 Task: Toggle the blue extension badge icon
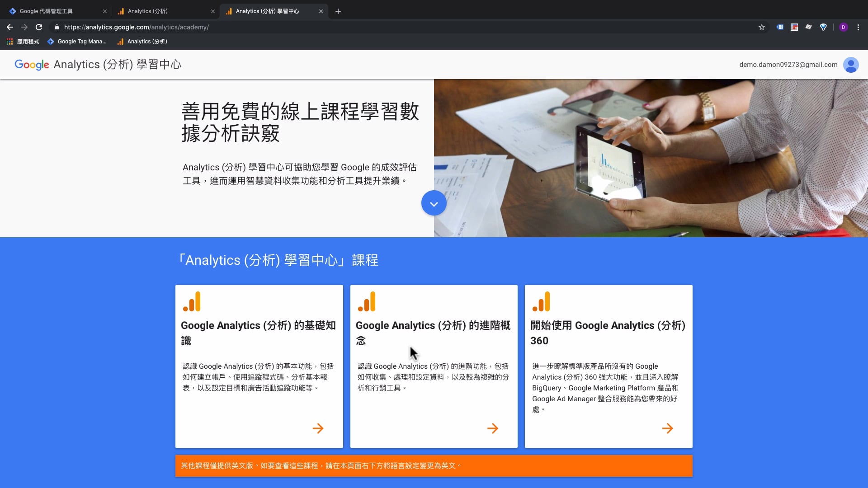780,27
